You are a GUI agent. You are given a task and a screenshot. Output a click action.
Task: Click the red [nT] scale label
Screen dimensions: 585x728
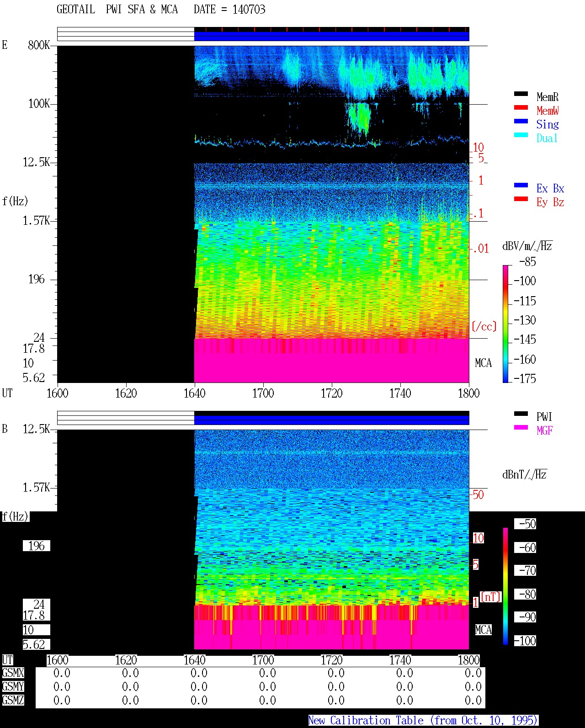click(x=491, y=597)
